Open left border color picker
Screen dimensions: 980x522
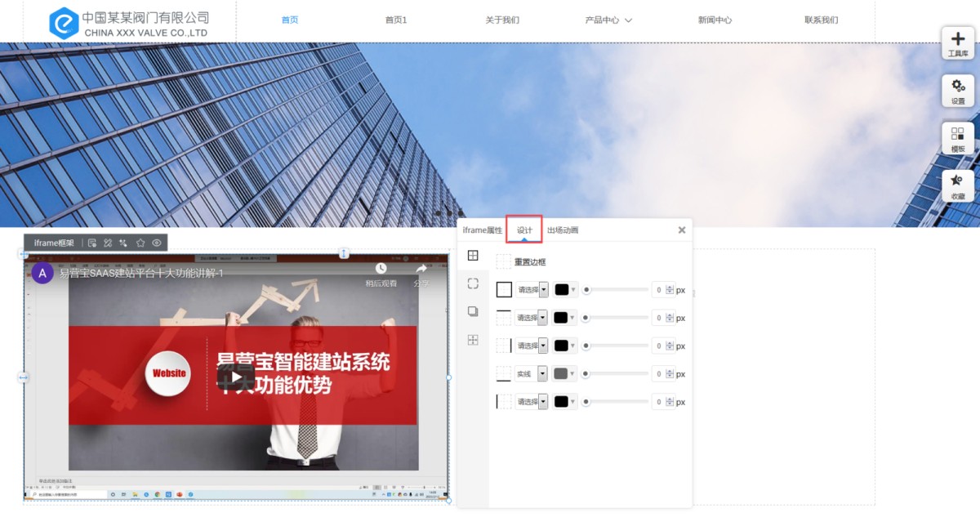pyautogui.click(x=565, y=401)
